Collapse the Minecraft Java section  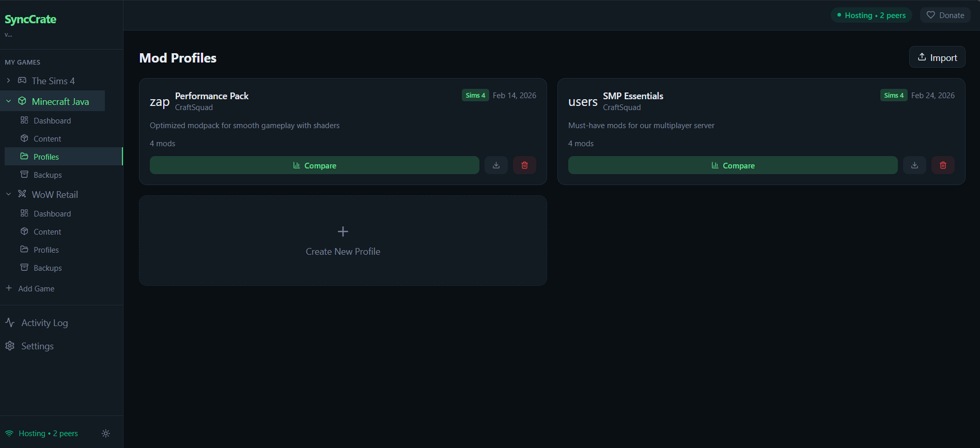(8, 101)
